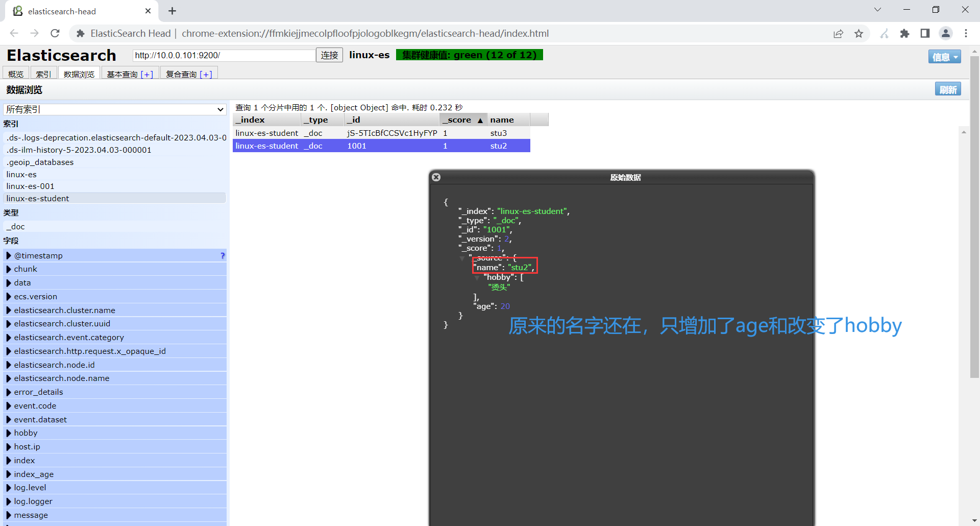Toggle sorting on the _score column
The height and width of the screenshot is (526, 980).
pos(461,119)
